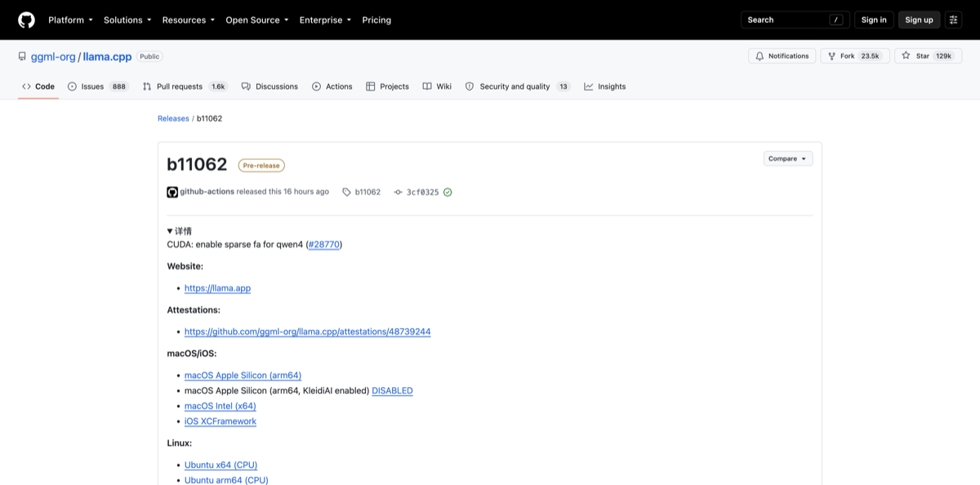Star the repository
The image size is (980, 485).
click(928, 56)
